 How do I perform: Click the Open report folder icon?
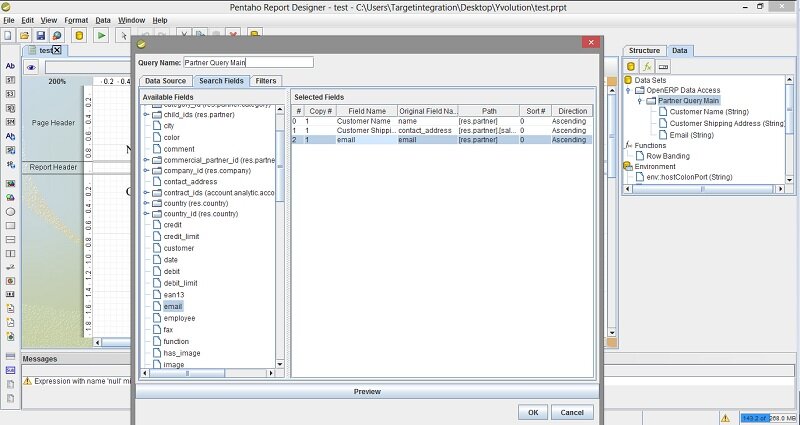24,35
